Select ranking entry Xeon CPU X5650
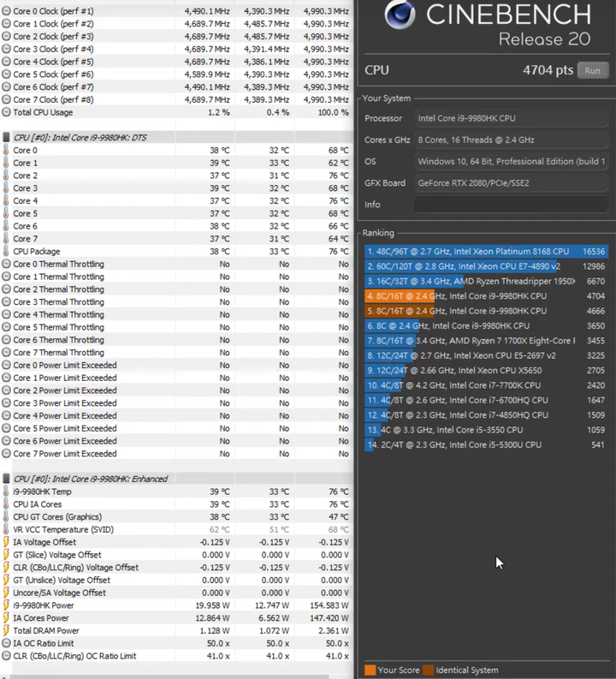The height and width of the screenshot is (679, 616). pos(486,370)
